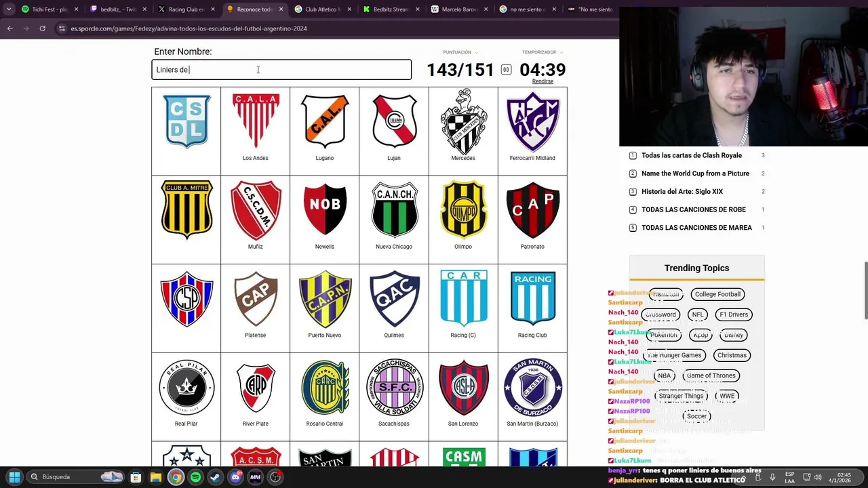
Task: Click the Patronato CAP crest
Action: [x=532, y=209]
